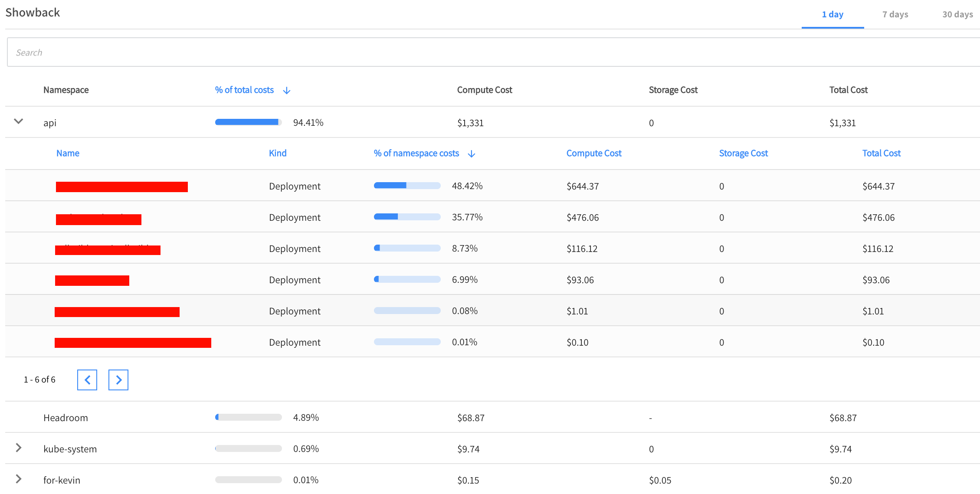The height and width of the screenshot is (494, 980).
Task: Sort deployments by Kind column
Action: (x=278, y=153)
